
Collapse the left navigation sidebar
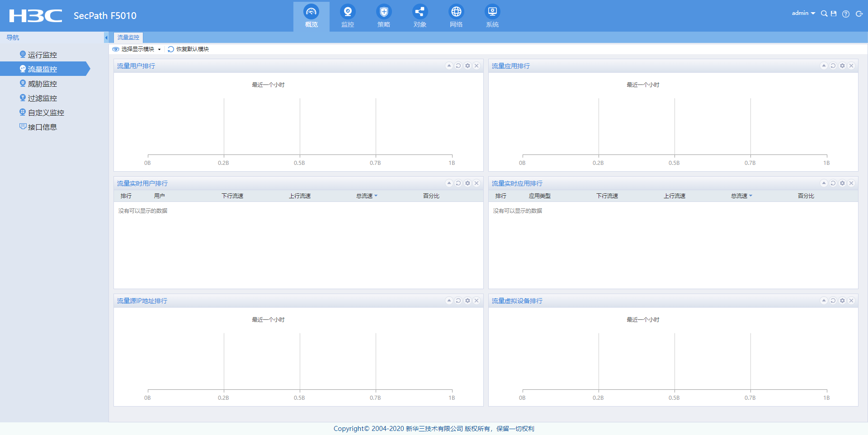pyautogui.click(x=106, y=37)
